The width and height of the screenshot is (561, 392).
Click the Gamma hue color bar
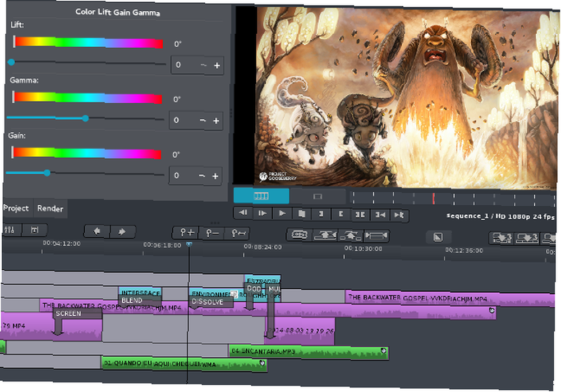tap(87, 98)
